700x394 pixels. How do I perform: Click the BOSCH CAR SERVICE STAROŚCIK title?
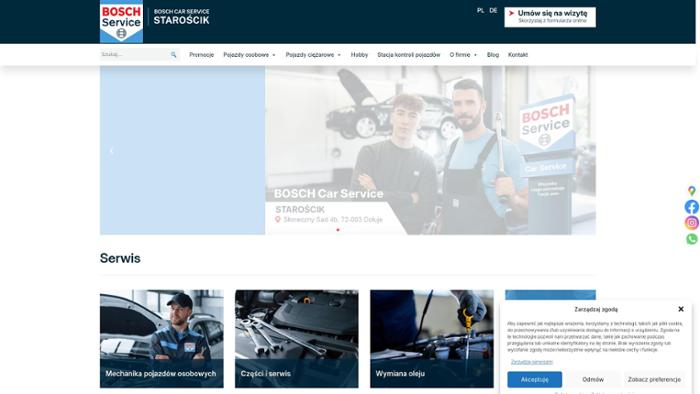(181, 17)
